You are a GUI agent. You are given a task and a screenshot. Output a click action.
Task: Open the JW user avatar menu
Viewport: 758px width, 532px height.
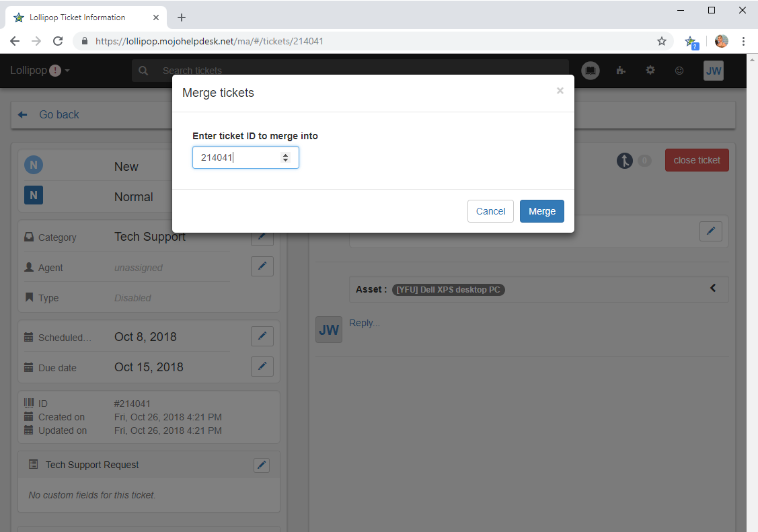tap(713, 71)
